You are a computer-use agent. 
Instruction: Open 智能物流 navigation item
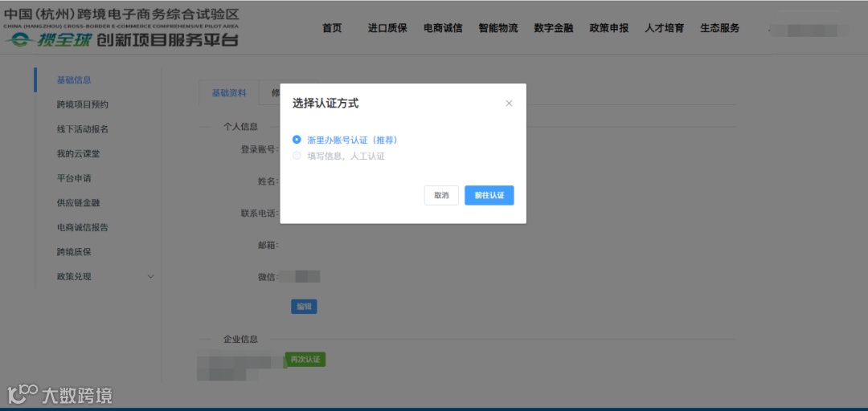pyautogui.click(x=498, y=28)
